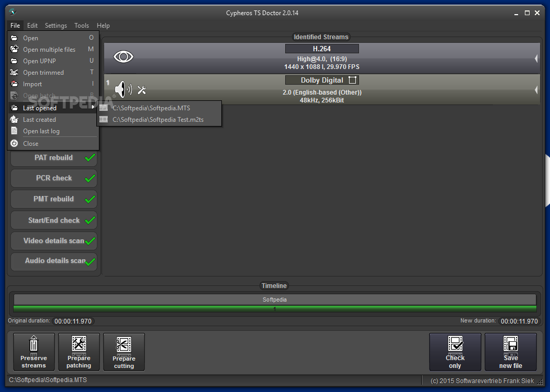This screenshot has width=550, height=392.
Task: Click the Prepare cutting button
Action: [x=124, y=352]
